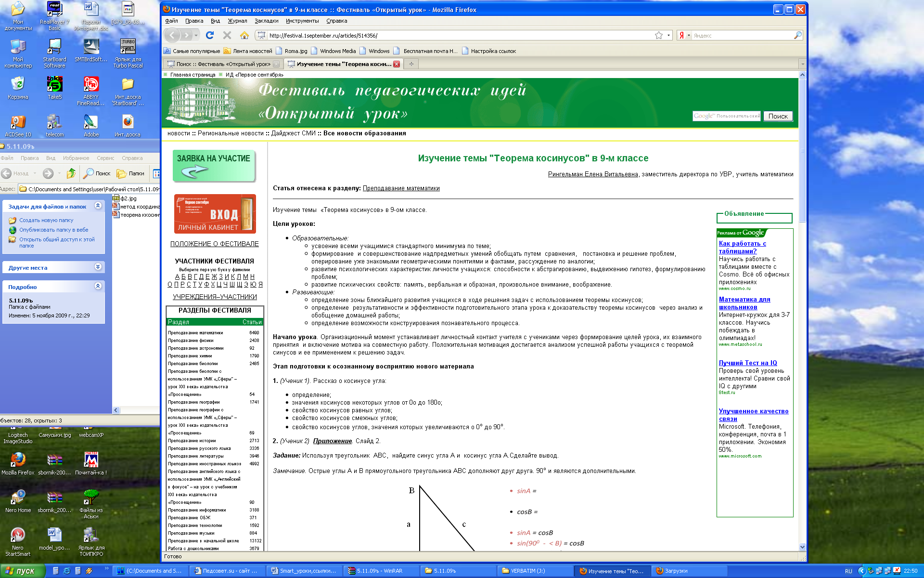Collapse 'Подробно' details panel
This screenshot has height=578, width=924.
click(x=98, y=286)
